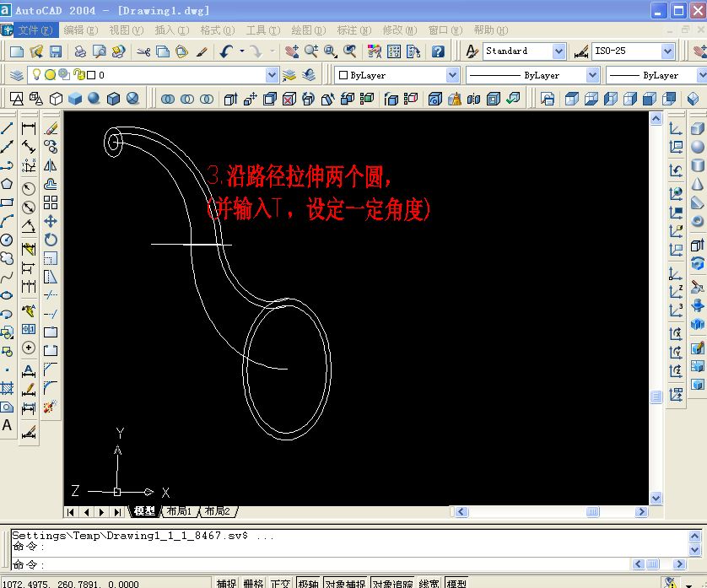Jump to the first layout tab arrow
Viewport: 707px width, 588px height.
coord(71,512)
